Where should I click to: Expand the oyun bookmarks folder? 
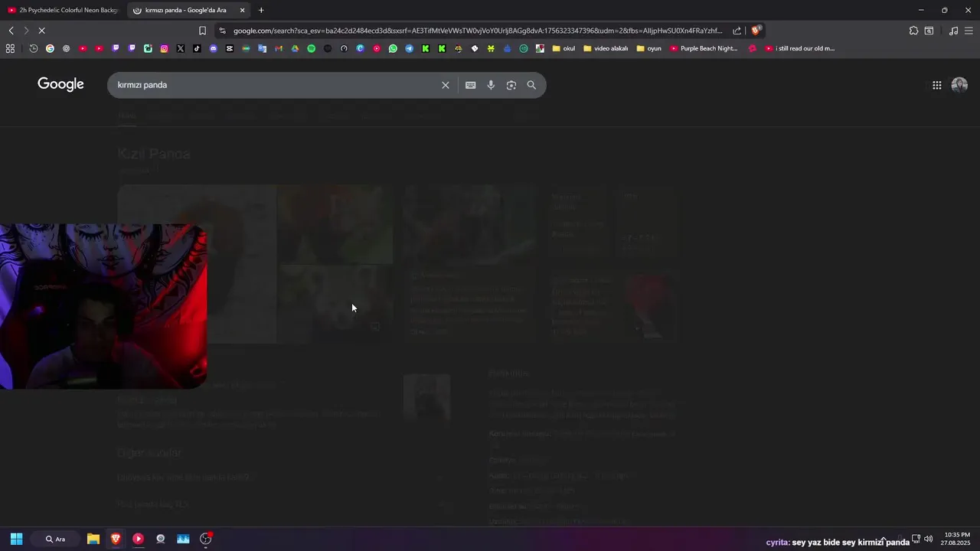(648, 48)
